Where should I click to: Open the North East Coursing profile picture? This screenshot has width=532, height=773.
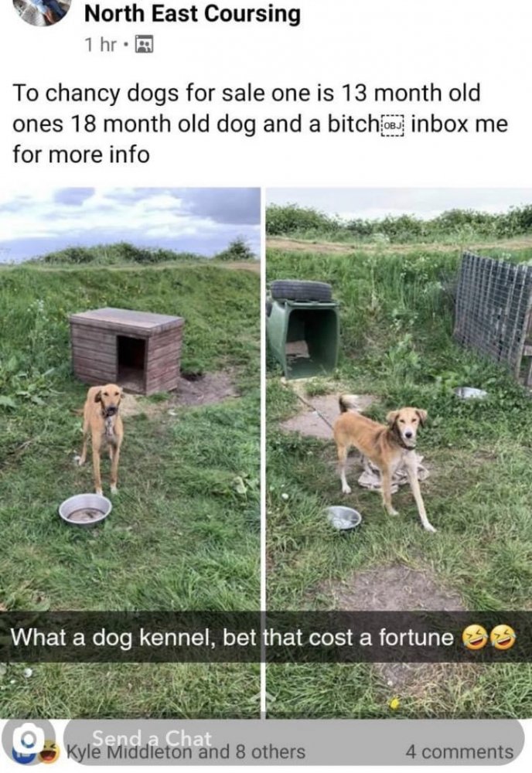pyautogui.click(x=42, y=11)
